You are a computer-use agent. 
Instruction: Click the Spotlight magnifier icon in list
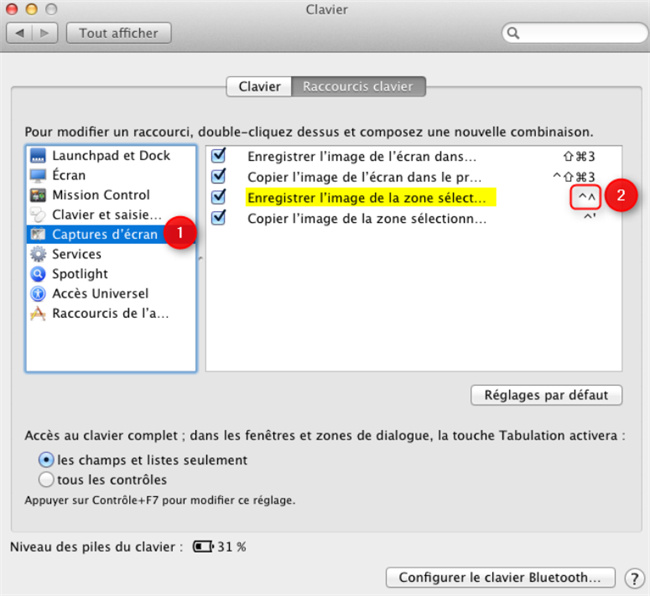(38, 274)
